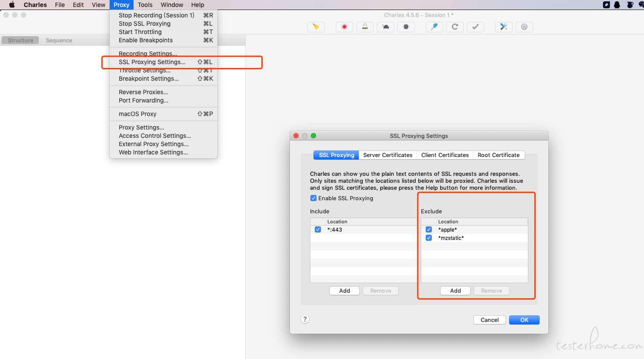
Task: Uncheck Enable SSL Proxying
Action: (313, 198)
